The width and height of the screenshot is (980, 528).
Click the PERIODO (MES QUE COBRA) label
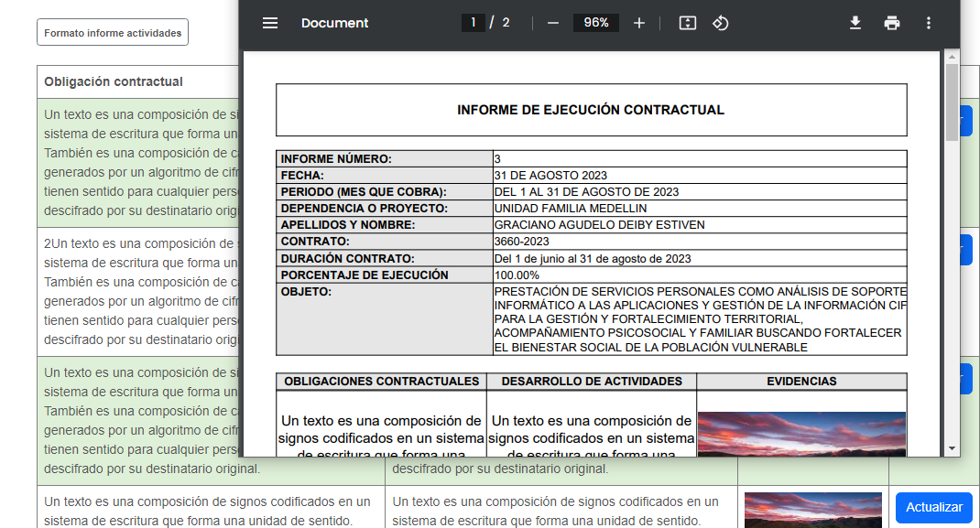point(364,192)
